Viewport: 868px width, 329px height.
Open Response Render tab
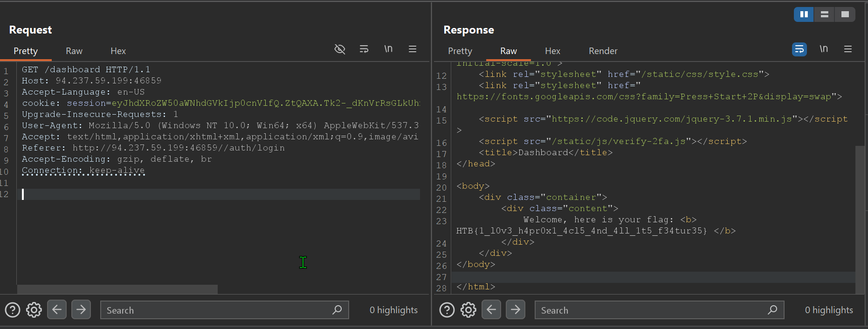click(603, 51)
